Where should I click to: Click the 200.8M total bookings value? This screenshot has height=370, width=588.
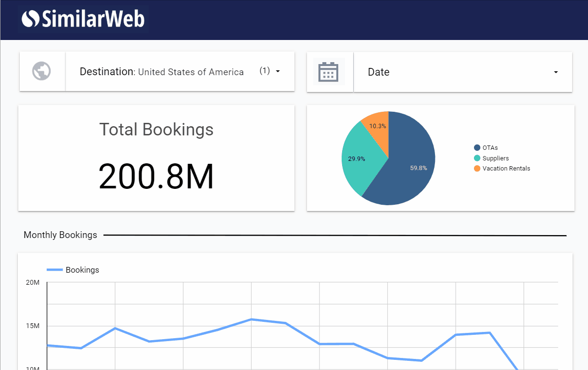[156, 176]
